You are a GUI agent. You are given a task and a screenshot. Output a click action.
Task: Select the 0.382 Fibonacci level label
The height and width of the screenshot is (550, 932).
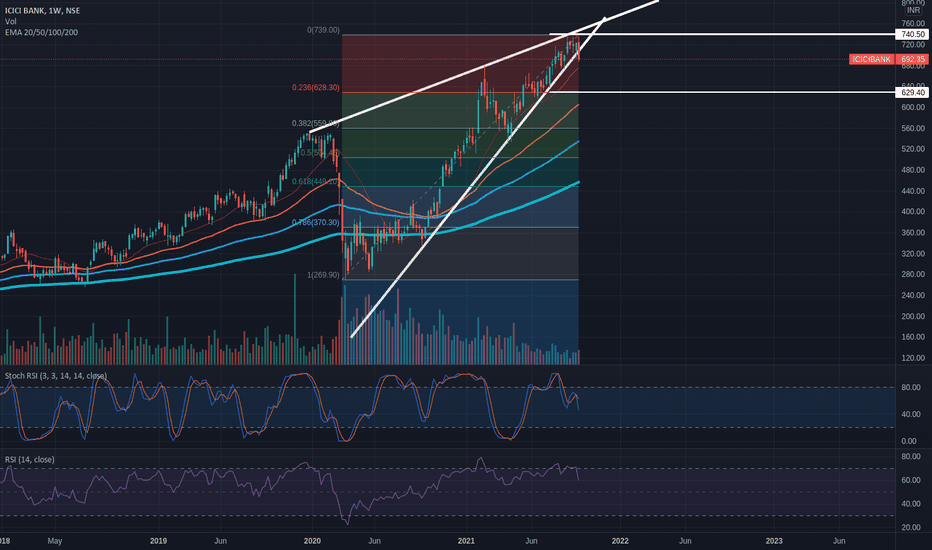click(316, 124)
